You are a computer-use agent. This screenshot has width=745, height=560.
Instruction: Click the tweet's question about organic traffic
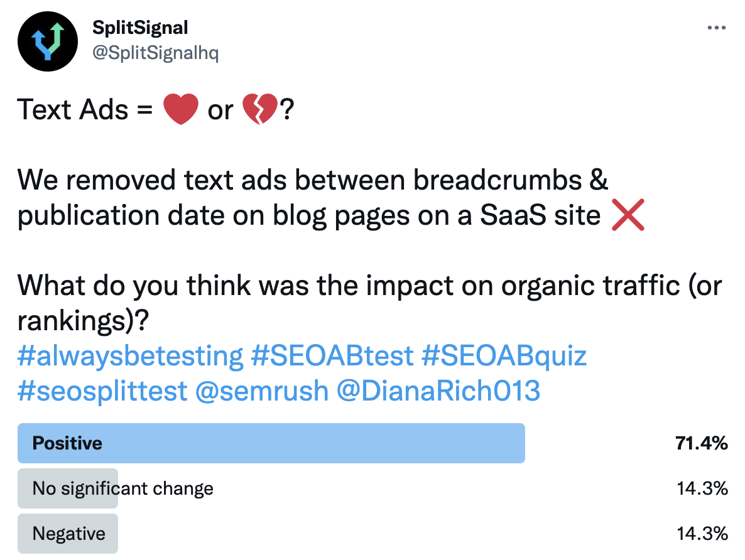pyautogui.click(x=369, y=286)
